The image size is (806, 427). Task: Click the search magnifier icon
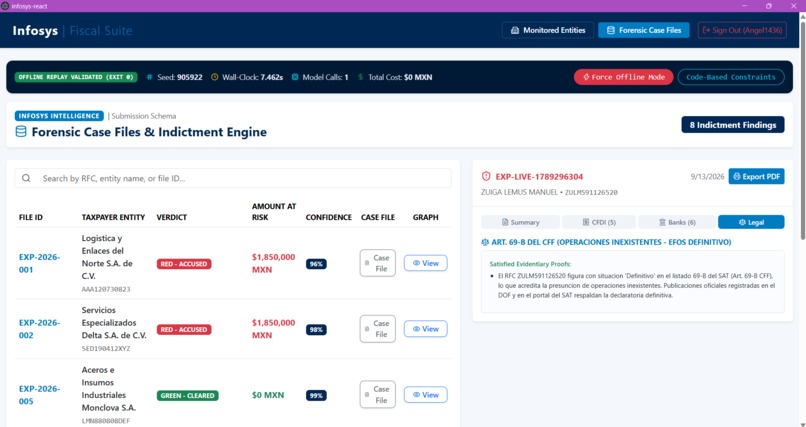26,178
